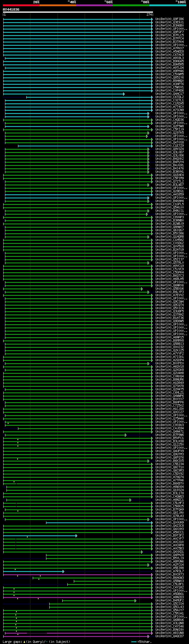Select the UniRef100_Q4T0S8 label
Image resolution: width=189 pixels, height=644 pixels.
(x=170, y=143)
